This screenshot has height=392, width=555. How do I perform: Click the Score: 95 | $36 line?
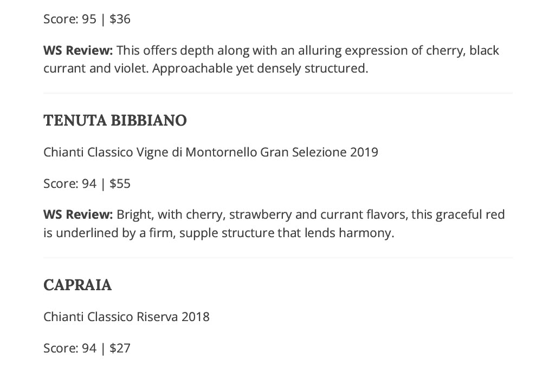coord(87,19)
